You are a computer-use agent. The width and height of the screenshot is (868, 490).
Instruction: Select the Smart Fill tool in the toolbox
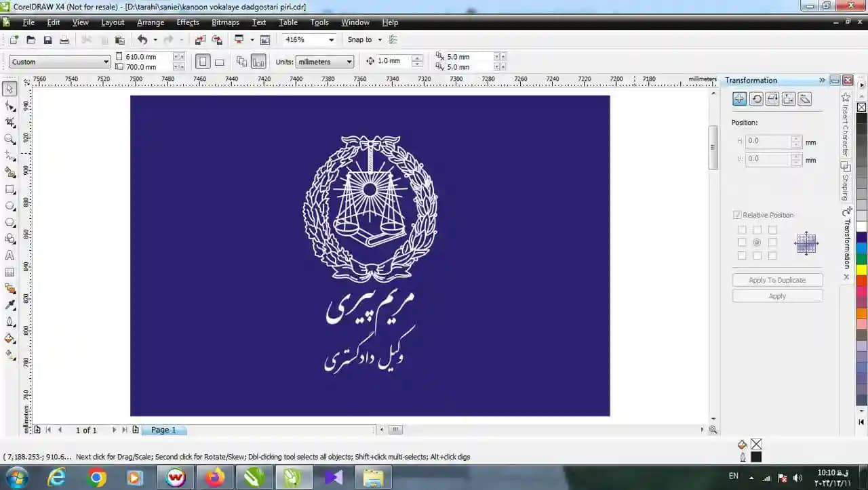pos(9,173)
